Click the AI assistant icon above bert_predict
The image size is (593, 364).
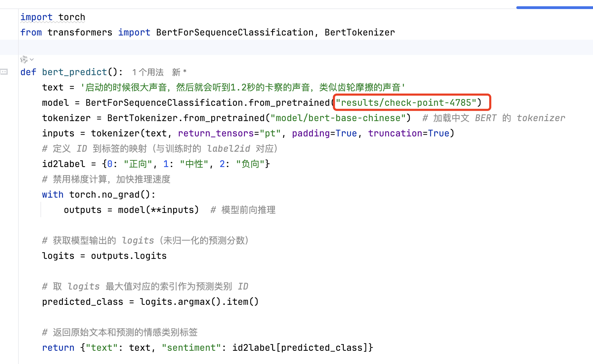24,60
